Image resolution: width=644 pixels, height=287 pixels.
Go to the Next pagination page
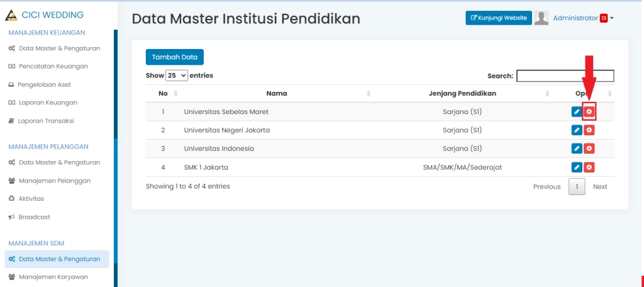(x=600, y=187)
